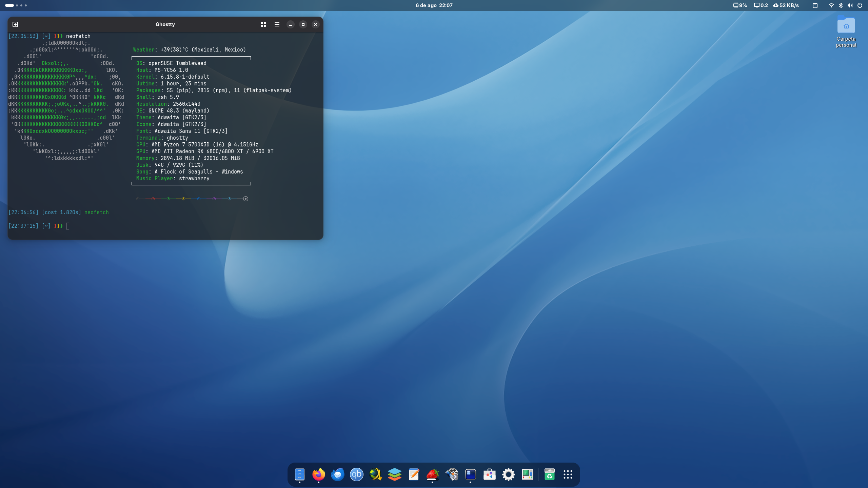Click 'Font: Adwaita Sans 11' line

coord(182,131)
